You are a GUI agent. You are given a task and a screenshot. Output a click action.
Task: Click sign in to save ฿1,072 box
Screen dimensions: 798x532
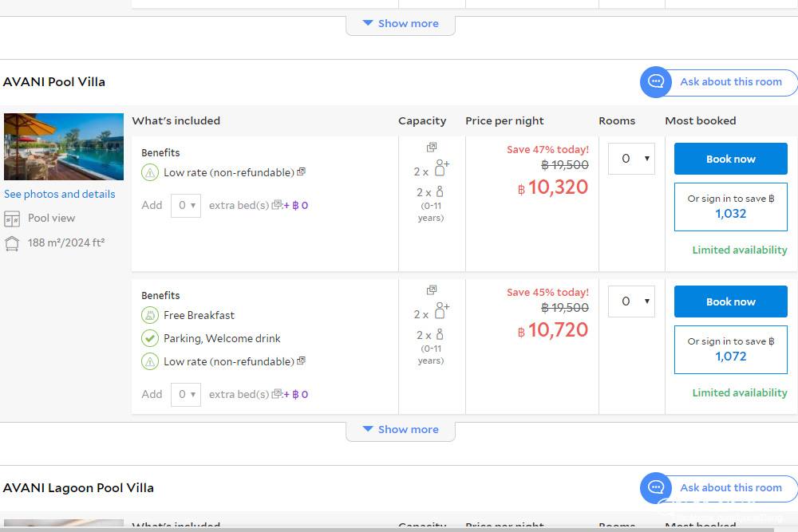click(730, 349)
